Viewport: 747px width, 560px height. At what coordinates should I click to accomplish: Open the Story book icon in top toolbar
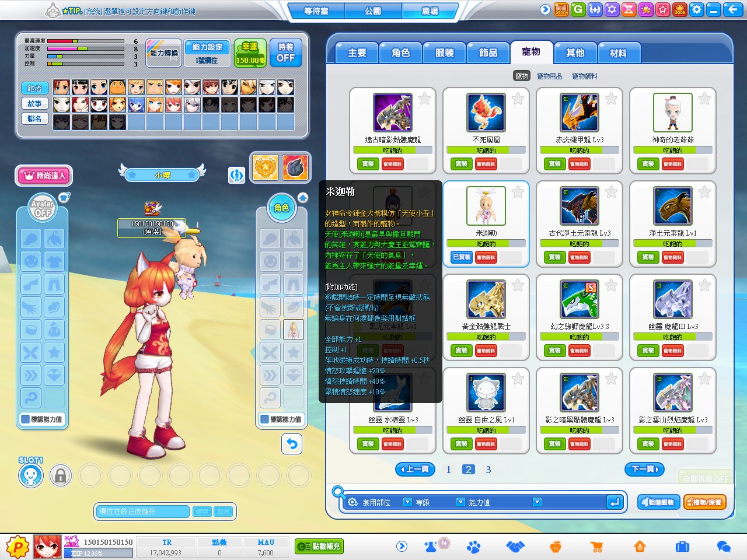click(x=561, y=9)
